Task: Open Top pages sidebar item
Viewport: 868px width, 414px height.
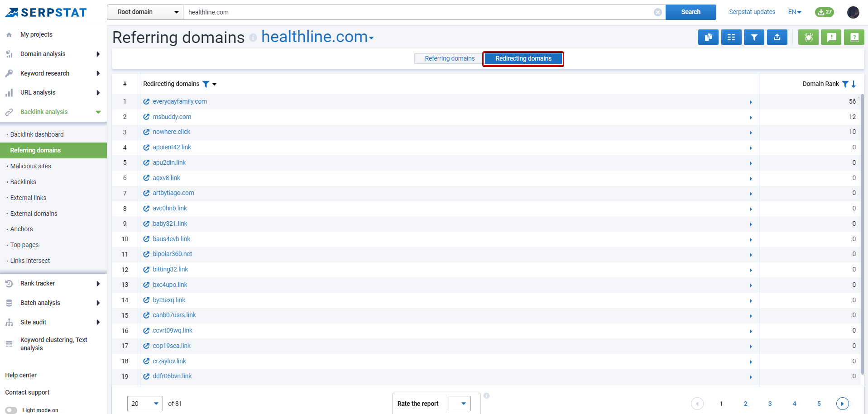Action: [x=24, y=245]
